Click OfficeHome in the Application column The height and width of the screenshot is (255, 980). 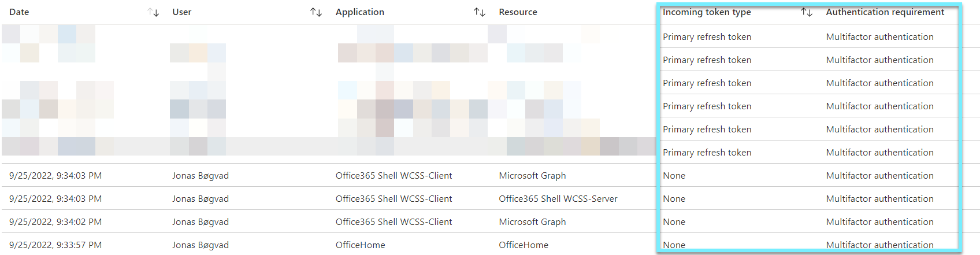click(360, 245)
